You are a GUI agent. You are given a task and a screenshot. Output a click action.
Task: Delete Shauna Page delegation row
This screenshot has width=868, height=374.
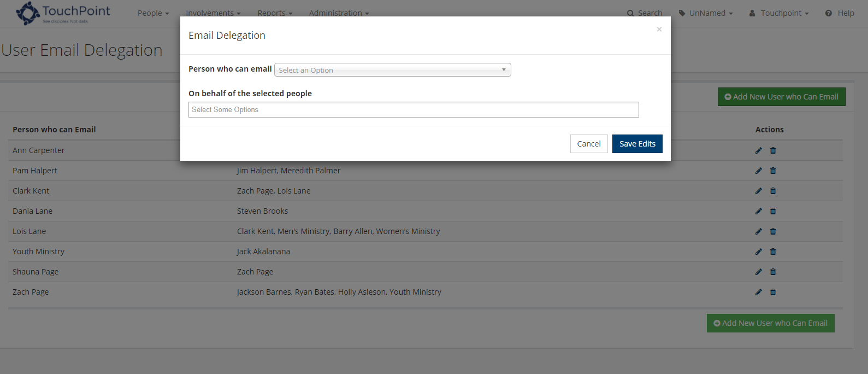(773, 272)
